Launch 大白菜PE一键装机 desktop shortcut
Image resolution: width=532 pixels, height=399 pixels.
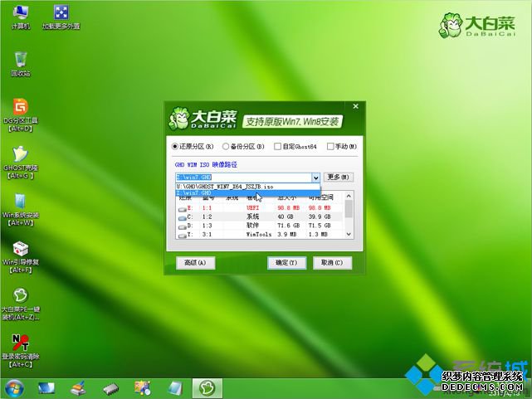click(21, 304)
